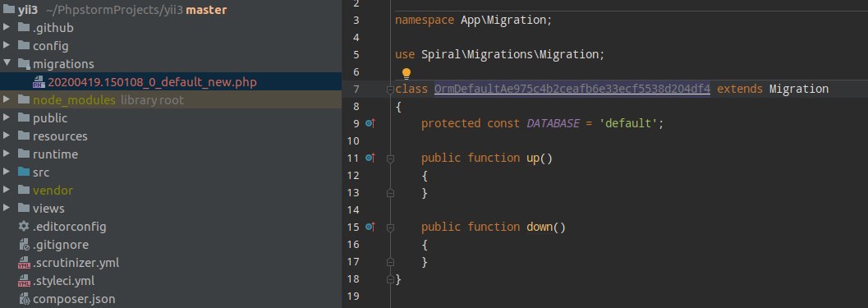Click the override gutter icon on line 15
868x308 pixels.
(x=370, y=227)
